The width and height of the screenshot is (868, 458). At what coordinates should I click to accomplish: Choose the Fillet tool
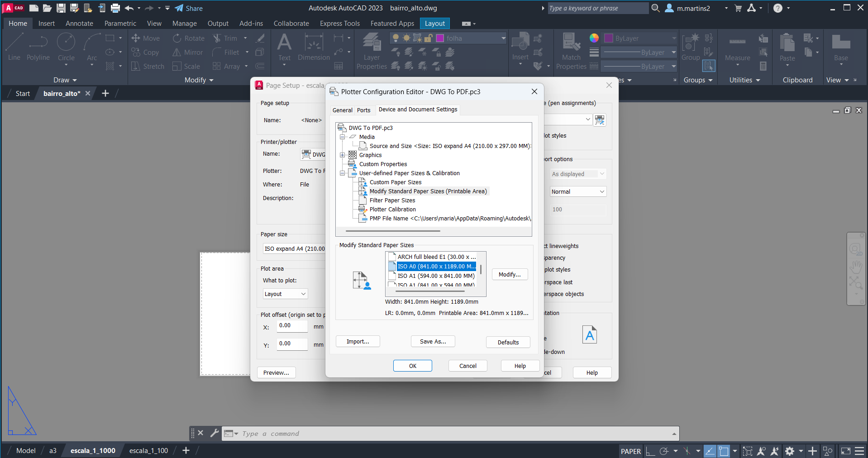[226, 52]
